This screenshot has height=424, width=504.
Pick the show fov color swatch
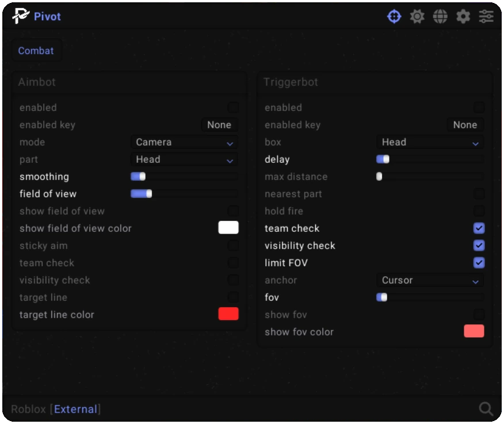coord(474,331)
